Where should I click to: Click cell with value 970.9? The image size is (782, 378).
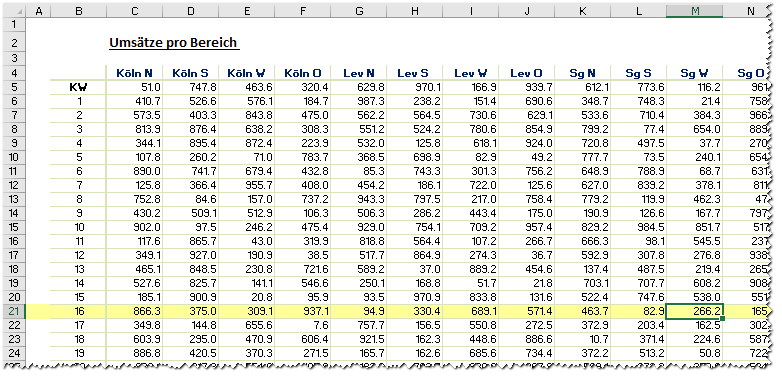pyautogui.click(x=414, y=298)
